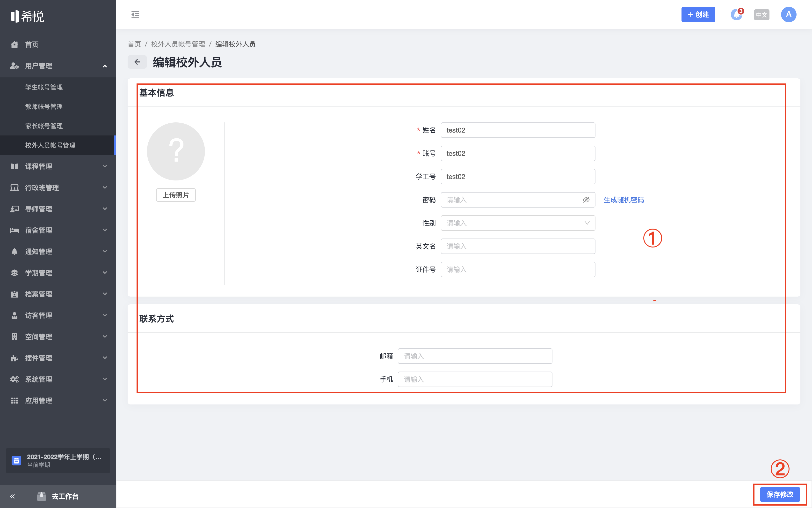Screen dimensions: 812x508
Task: Expand the 宿舍管理 chevron
Action: [x=105, y=230]
